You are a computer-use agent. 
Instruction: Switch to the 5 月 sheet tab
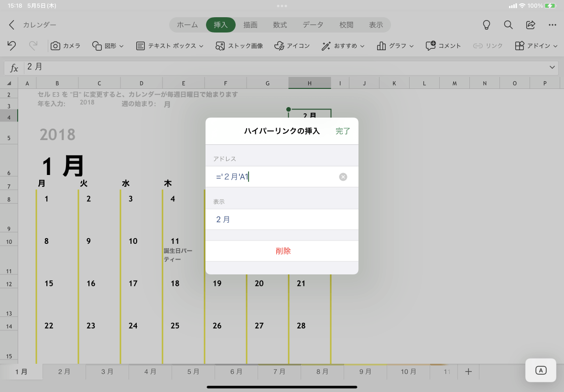pyautogui.click(x=193, y=372)
